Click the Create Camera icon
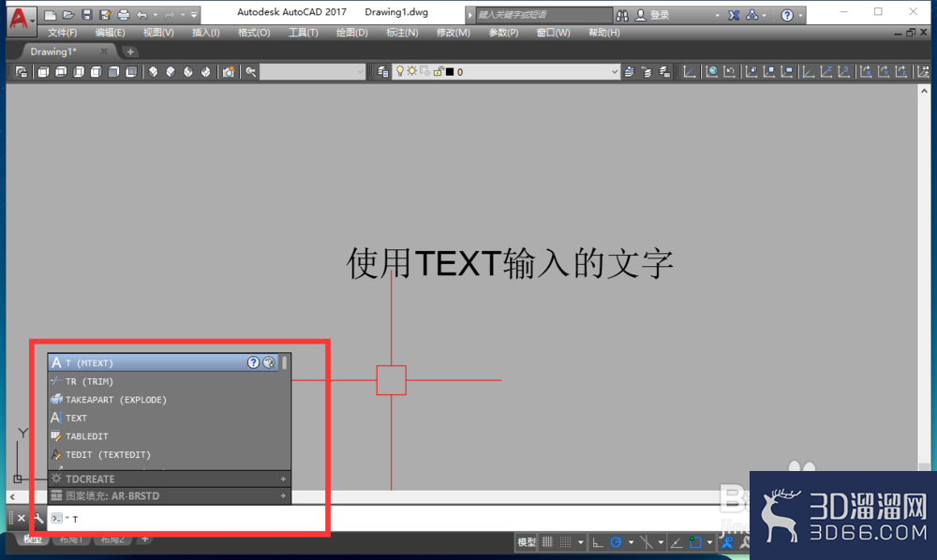The image size is (937, 560). pyautogui.click(x=229, y=72)
